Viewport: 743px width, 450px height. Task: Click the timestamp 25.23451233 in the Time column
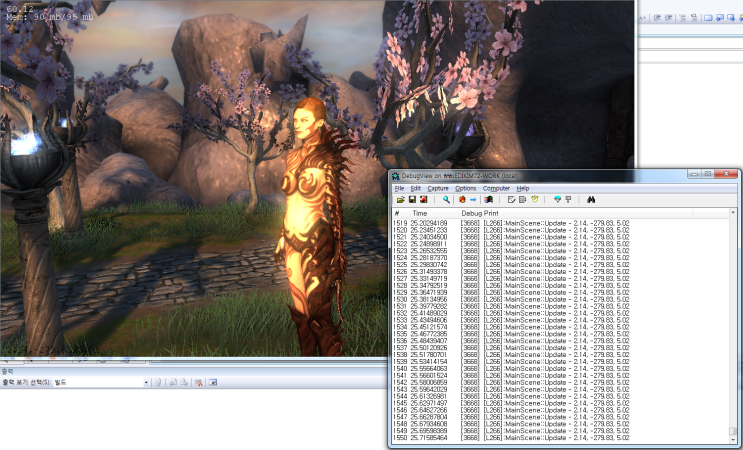pos(429,230)
